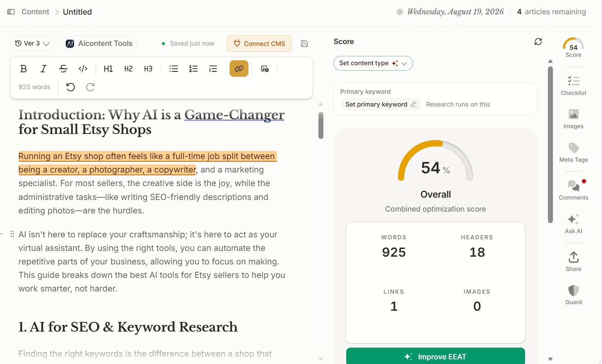Click the date 'Wednesday, August 19, 2026'
This screenshot has width=602, height=364.
pos(456,12)
